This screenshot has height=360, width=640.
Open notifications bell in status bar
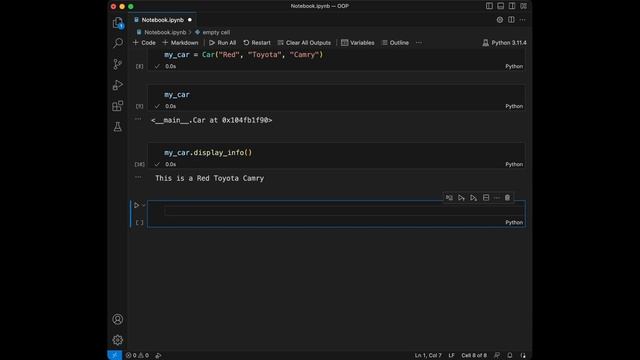510,355
